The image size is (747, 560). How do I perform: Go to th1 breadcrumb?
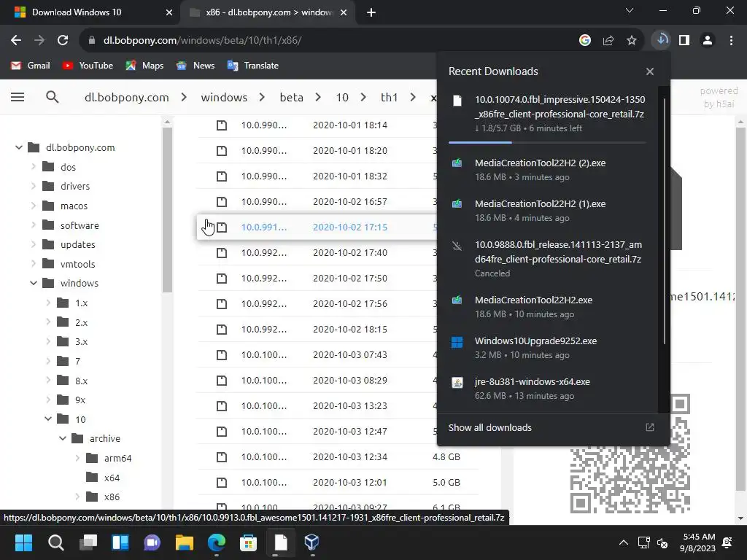coord(390,97)
